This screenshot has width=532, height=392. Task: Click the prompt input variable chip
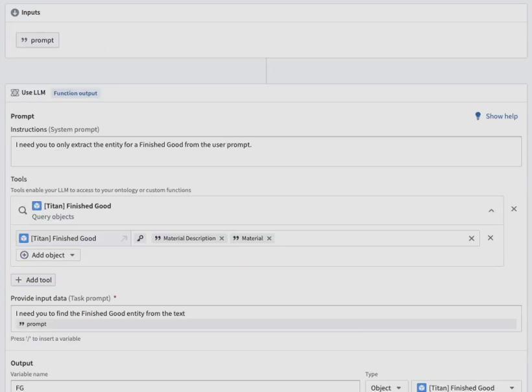pos(38,40)
